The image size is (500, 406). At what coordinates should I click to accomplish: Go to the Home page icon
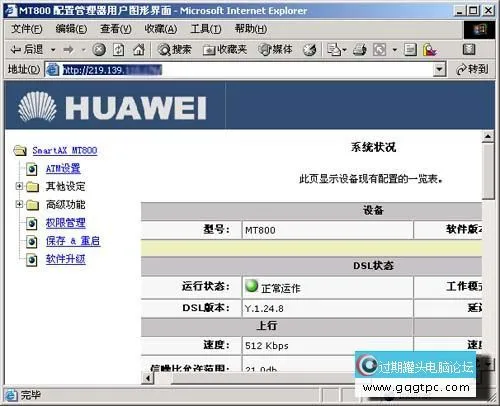tap(139, 50)
